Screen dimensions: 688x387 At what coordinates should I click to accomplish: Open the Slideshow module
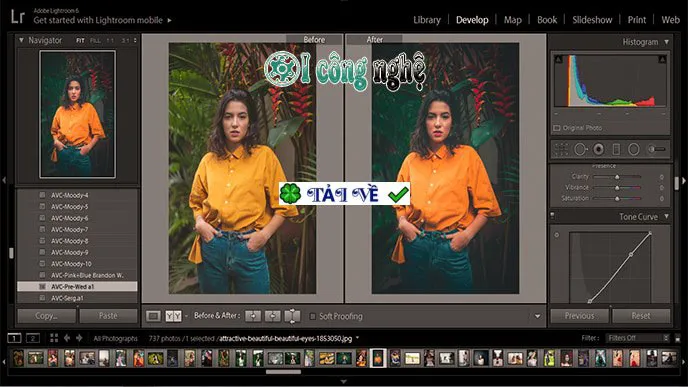[x=592, y=20]
